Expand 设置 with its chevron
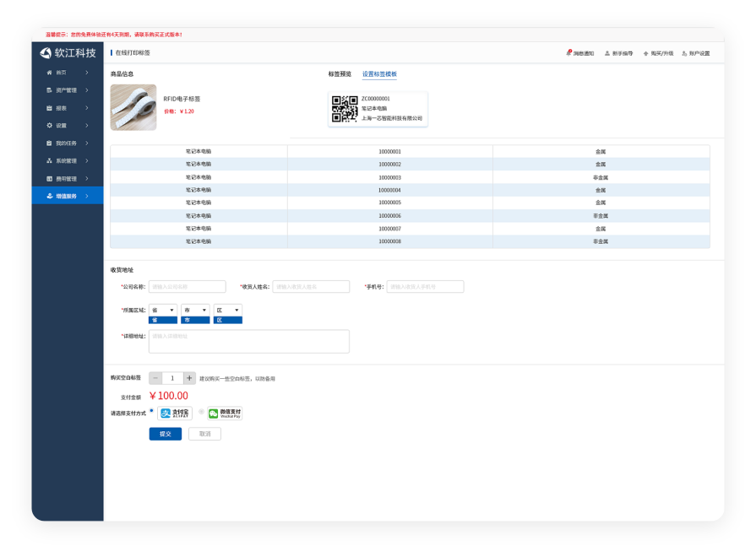This screenshot has height=557, width=756. coord(87,125)
